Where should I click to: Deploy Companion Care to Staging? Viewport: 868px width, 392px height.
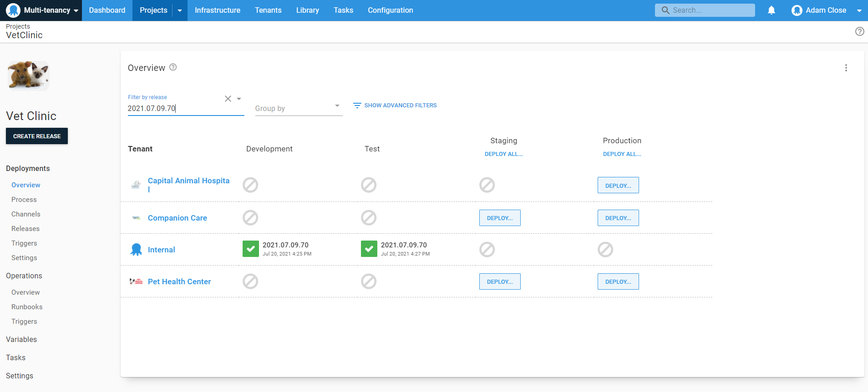coord(499,218)
